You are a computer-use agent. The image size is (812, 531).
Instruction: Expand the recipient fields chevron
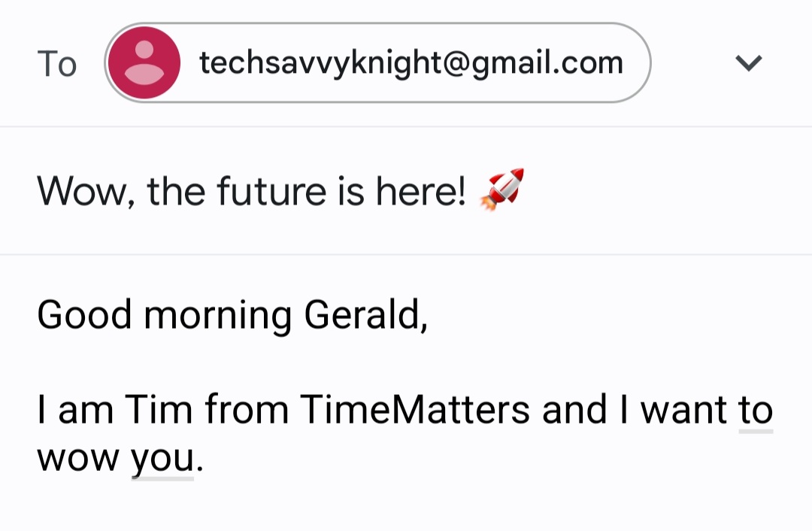pos(749,63)
